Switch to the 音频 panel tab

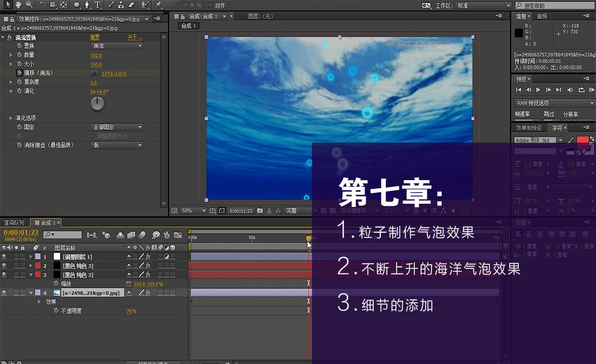click(x=542, y=16)
